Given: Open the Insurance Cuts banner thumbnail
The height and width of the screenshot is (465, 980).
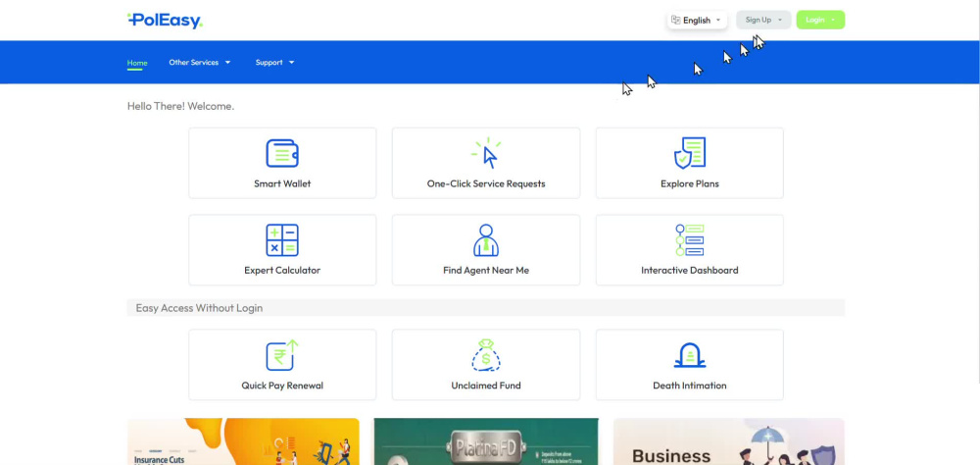Looking at the screenshot, I should 243,441.
